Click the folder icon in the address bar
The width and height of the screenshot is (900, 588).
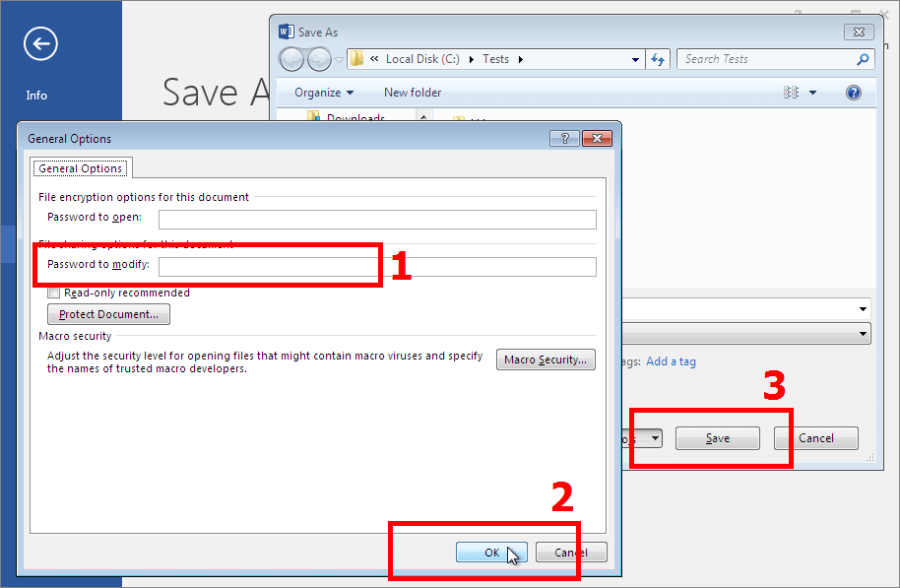[357, 58]
